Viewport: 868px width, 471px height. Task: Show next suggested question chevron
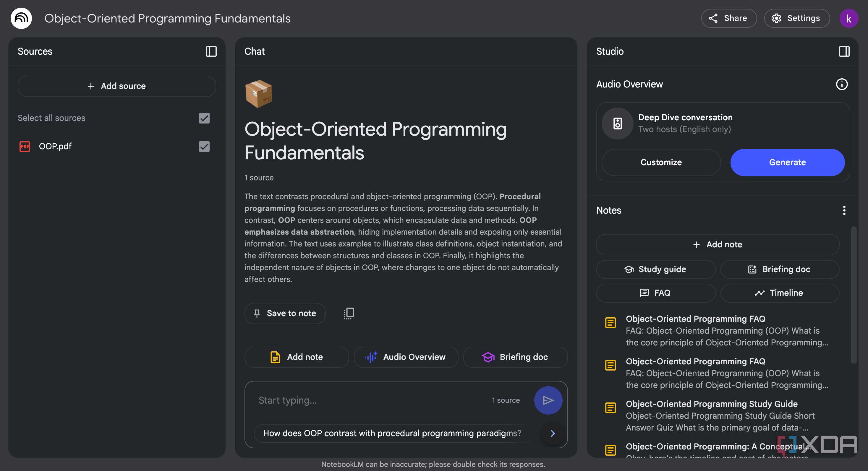(553, 433)
